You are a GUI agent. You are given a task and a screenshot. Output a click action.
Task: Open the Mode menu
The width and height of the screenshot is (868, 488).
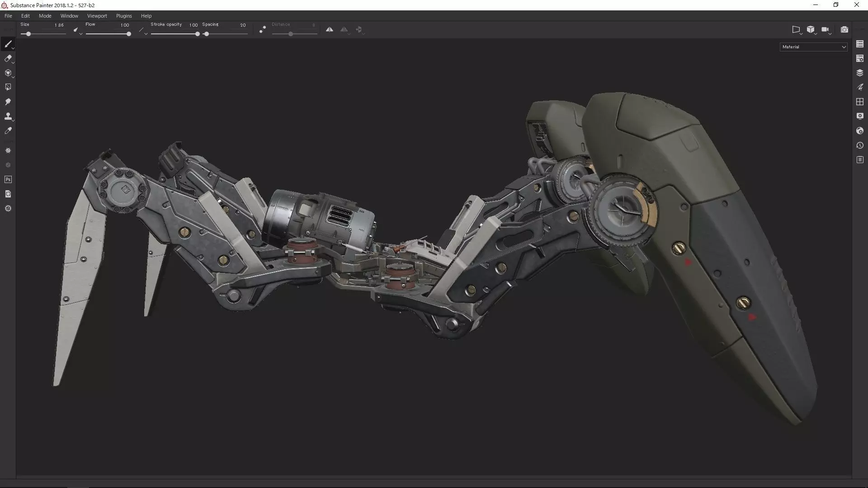[45, 16]
